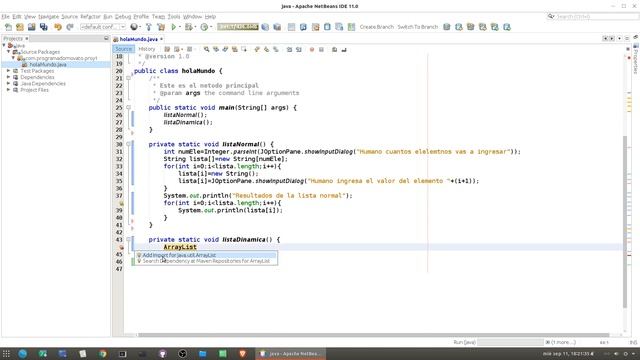
Task: Click the error lightbulb icon beside the ArrayList line
Action: pyautogui.click(x=121, y=247)
